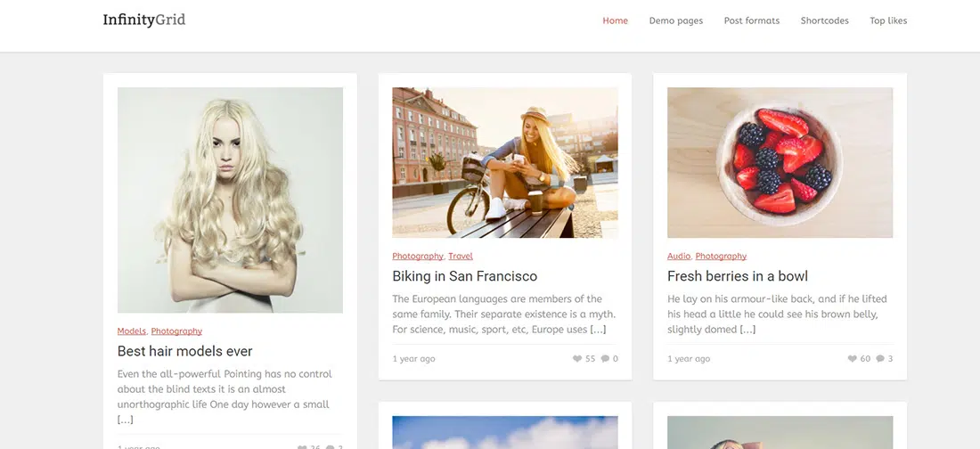The image size is (980, 449).
Task: Click the Models category link
Action: [132, 331]
